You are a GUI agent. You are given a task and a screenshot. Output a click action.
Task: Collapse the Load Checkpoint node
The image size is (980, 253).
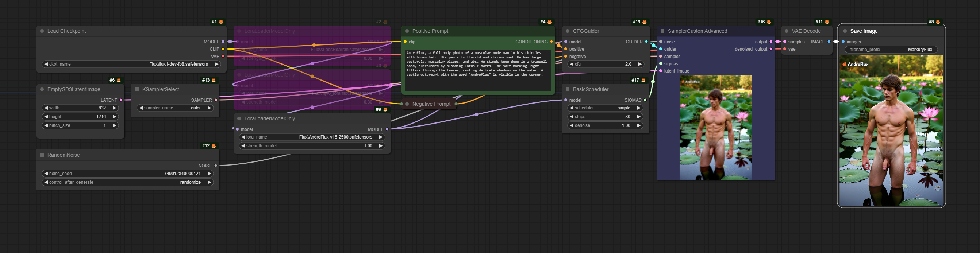point(42,31)
